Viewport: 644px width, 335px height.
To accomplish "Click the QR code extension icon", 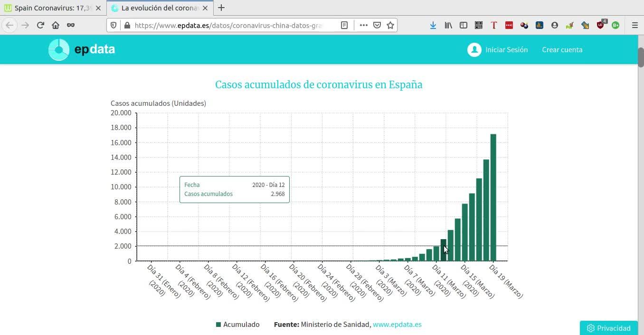I will point(479,25).
